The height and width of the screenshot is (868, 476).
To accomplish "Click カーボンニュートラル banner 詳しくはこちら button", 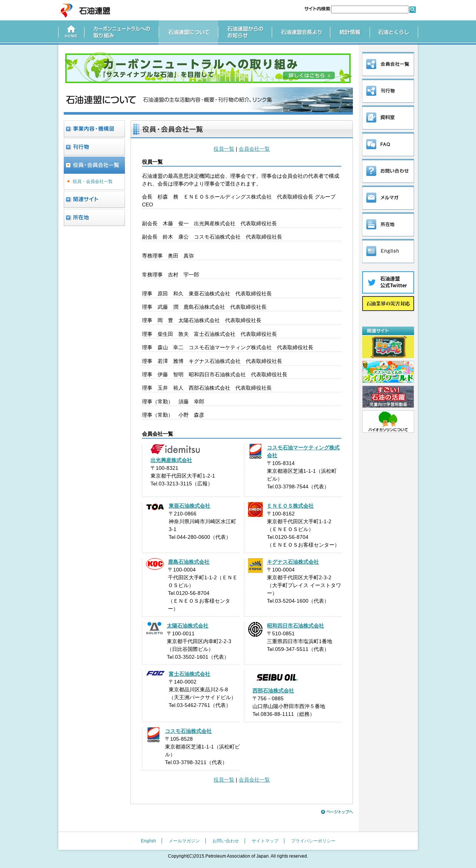I will coord(309,75).
